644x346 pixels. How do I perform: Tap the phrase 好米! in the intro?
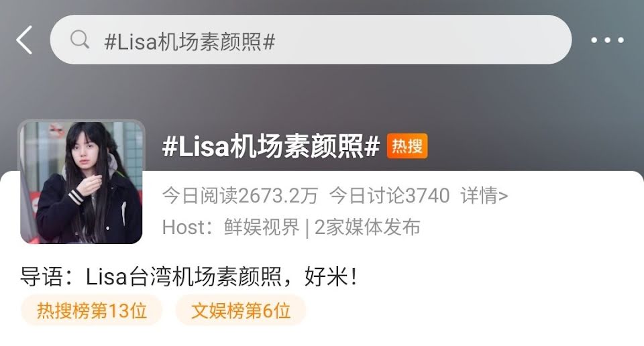coord(331,276)
